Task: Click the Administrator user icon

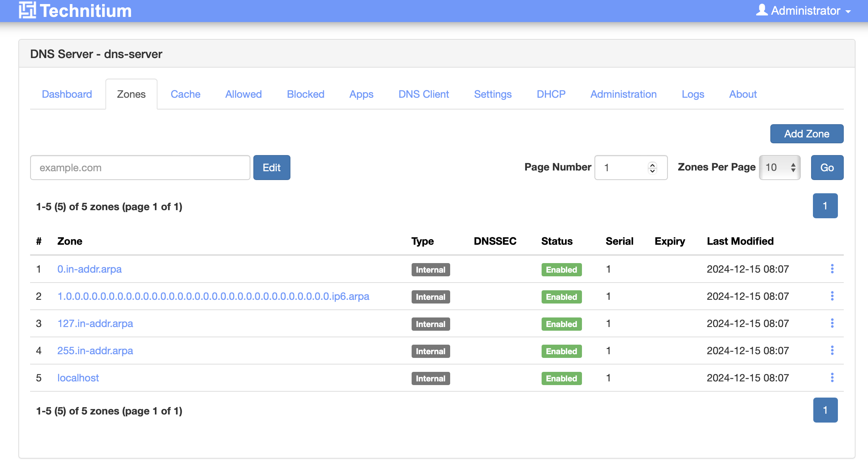Action: (762, 10)
